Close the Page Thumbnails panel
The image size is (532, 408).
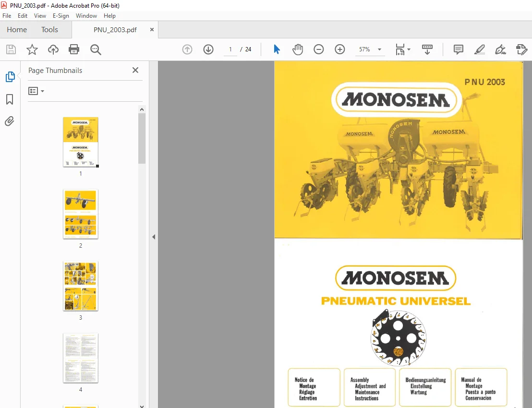[135, 70]
